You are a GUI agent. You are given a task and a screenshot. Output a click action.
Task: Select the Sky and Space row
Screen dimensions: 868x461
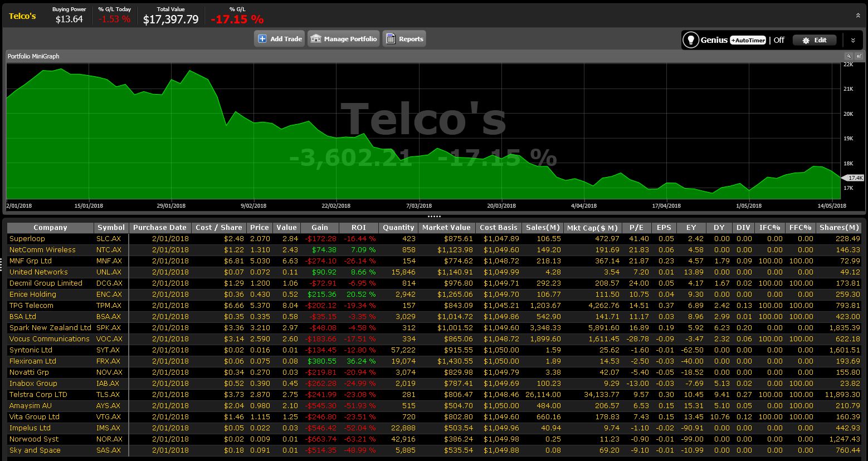tap(435, 450)
